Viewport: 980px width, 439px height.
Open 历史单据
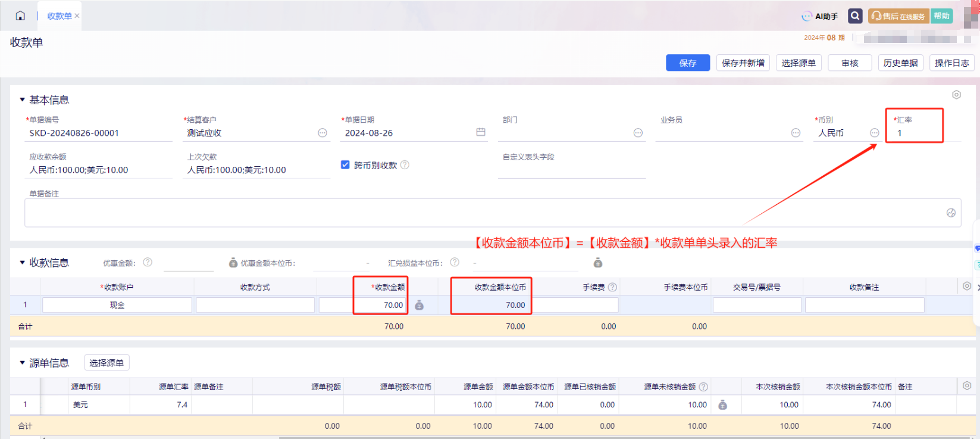point(900,63)
